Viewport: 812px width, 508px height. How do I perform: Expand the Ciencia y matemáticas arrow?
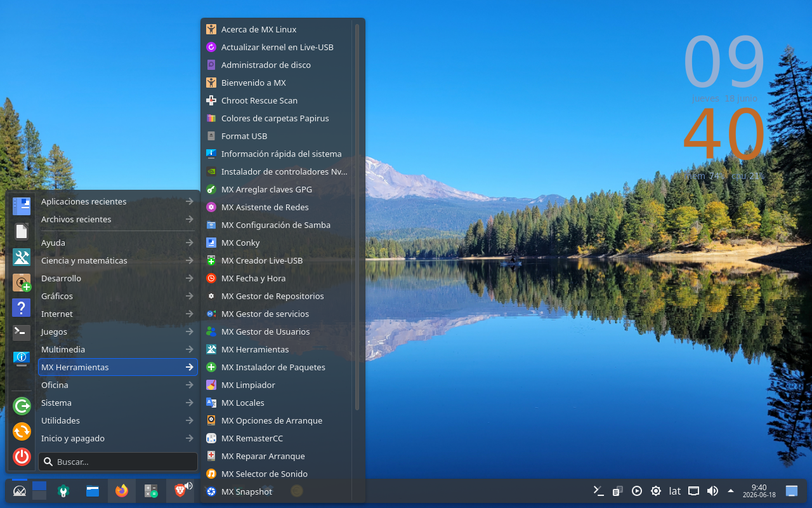tap(189, 260)
